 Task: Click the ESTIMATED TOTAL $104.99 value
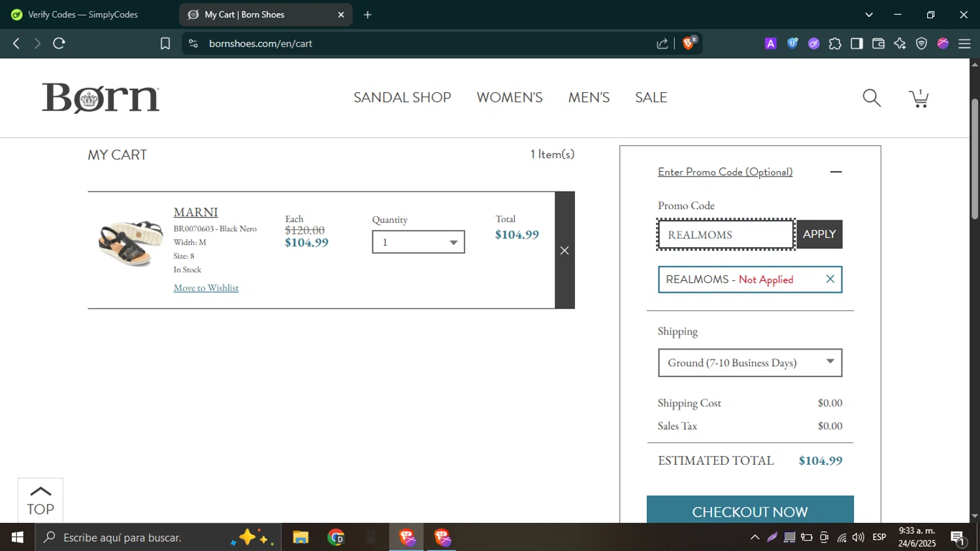click(x=821, y=461)
